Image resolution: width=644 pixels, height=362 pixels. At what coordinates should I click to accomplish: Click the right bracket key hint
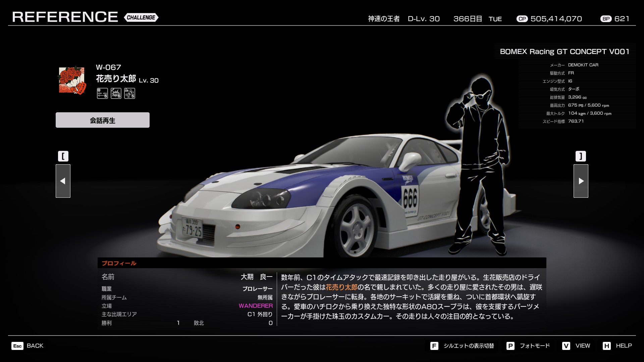(x=581, y=156)
